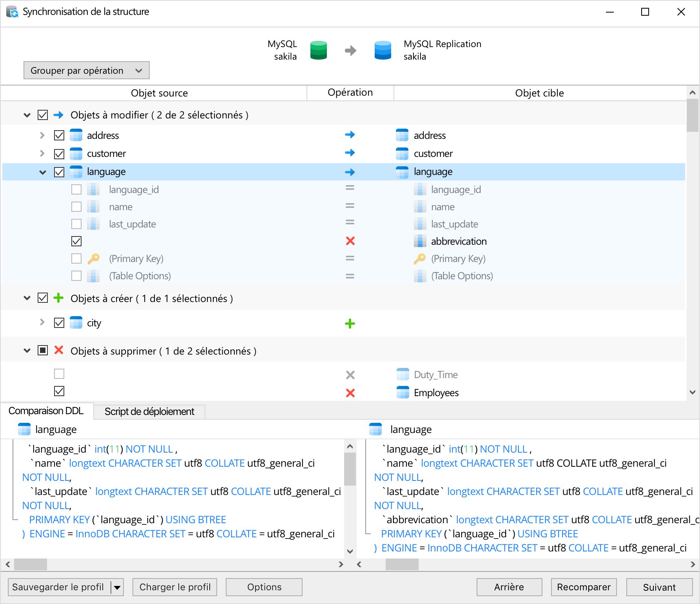
Task: Click the gray X operation icon for Duty_Time
Action: coord(350,375)
